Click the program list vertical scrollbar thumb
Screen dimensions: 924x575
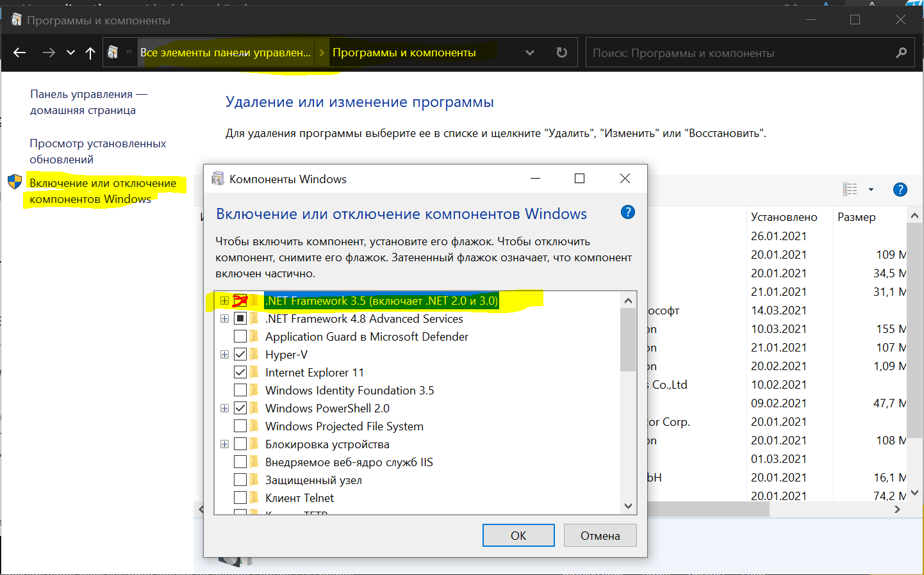[x=914, y=330]
